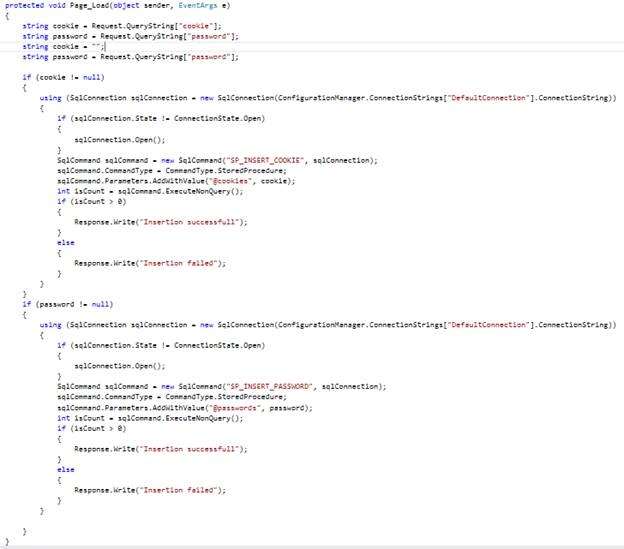The width and height of the screenshot is (624, 549).
Task: Click the "@passwords" parameter name
Action: [x=235, y=408]
